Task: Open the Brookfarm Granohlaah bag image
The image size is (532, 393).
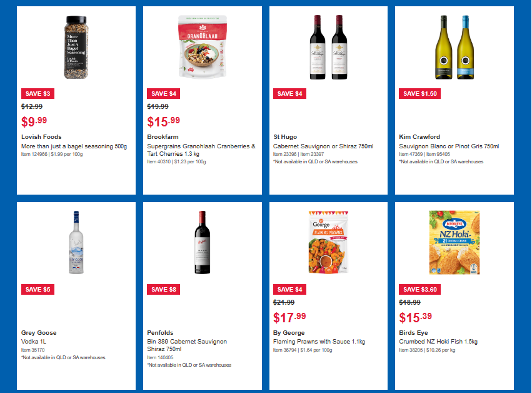Action: pos(203,47)
